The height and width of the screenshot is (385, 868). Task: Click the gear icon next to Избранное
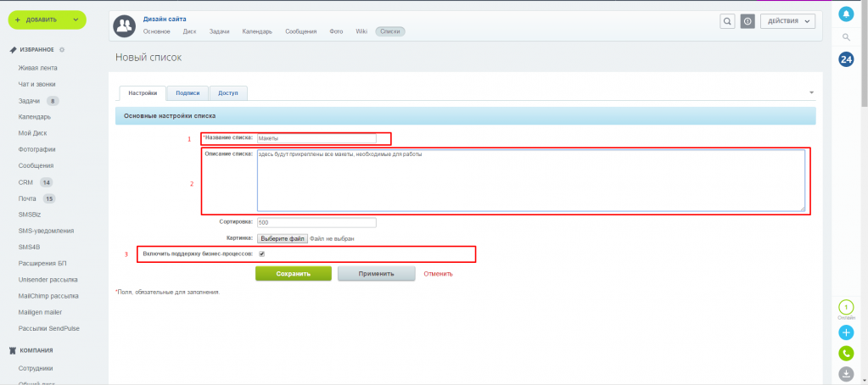point(62,50)
